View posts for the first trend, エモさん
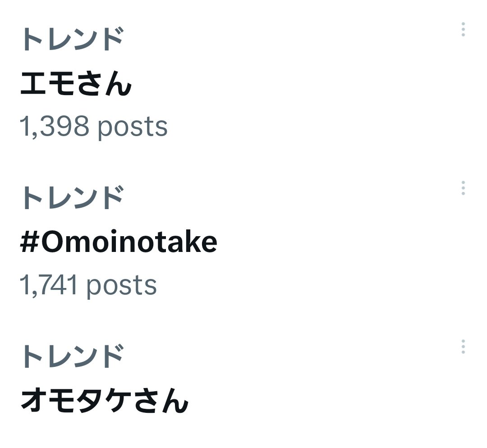This screenshot has height=448, width=487. click(76, 84)
